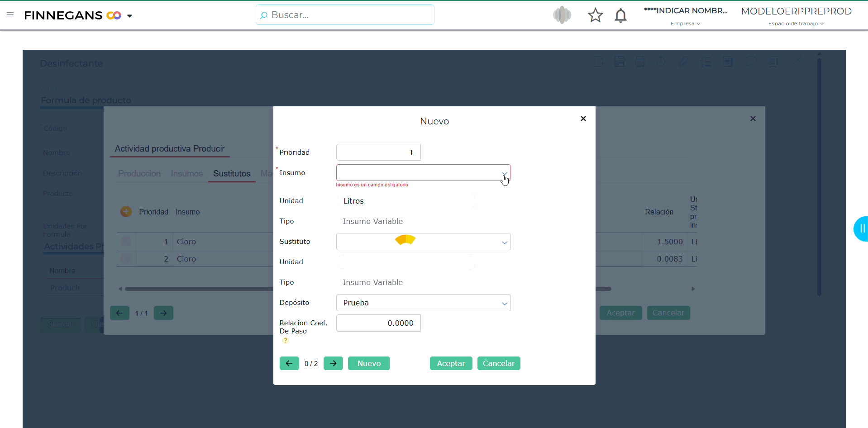Click the Prioridad column header

[153, 212]
